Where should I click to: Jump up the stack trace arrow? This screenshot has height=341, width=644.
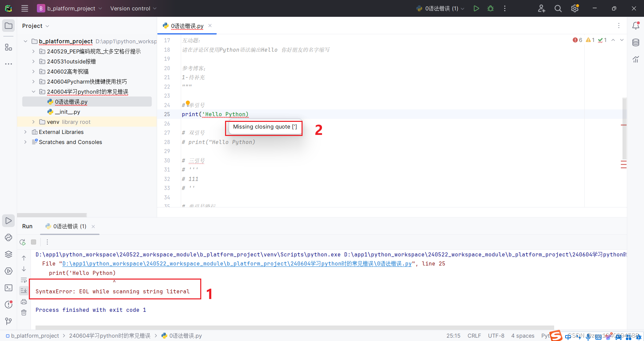click(x=24, y=258)
